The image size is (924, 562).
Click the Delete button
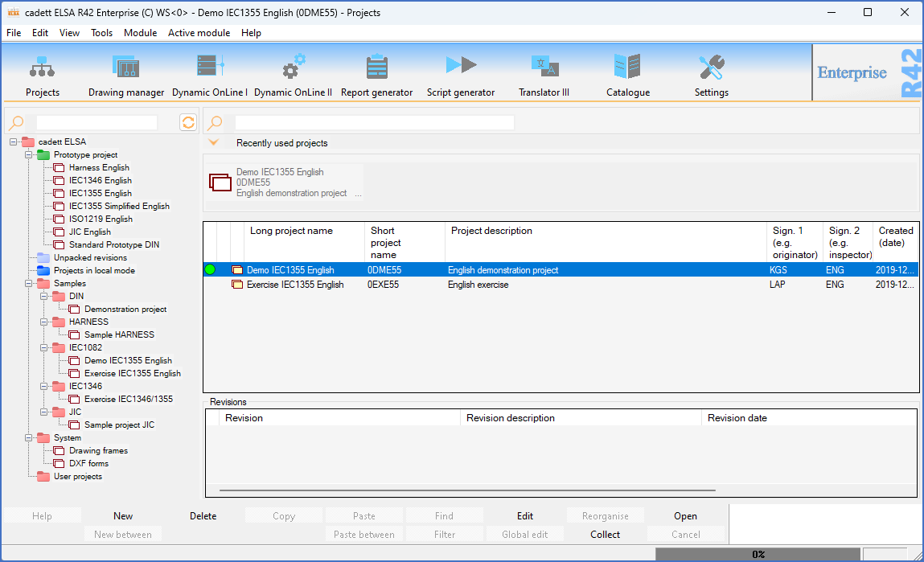tap(203, 516)
